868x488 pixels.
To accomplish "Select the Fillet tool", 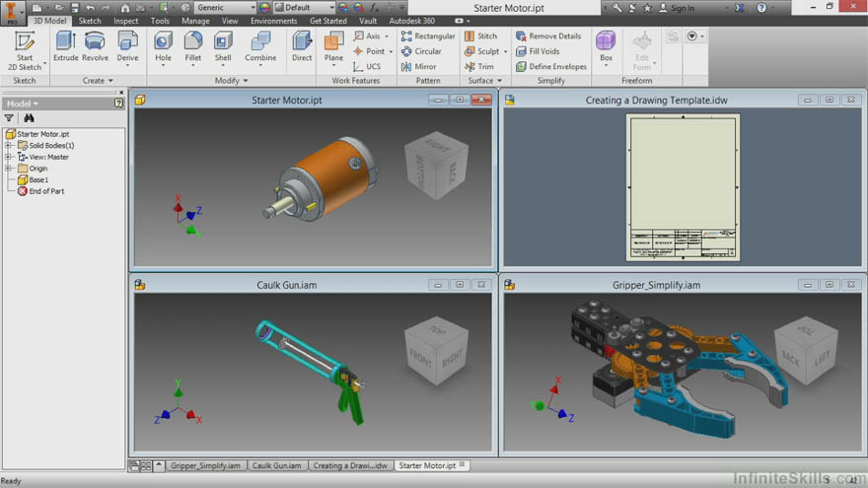I will point(192,46).
